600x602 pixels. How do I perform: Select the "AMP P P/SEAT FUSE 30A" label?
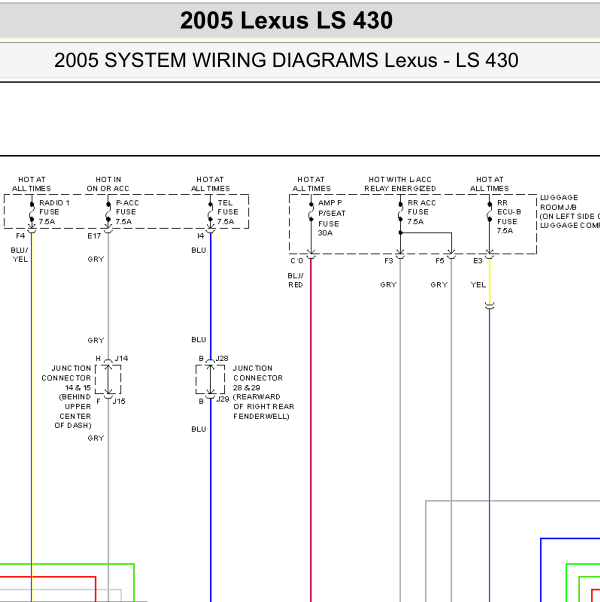332,218
